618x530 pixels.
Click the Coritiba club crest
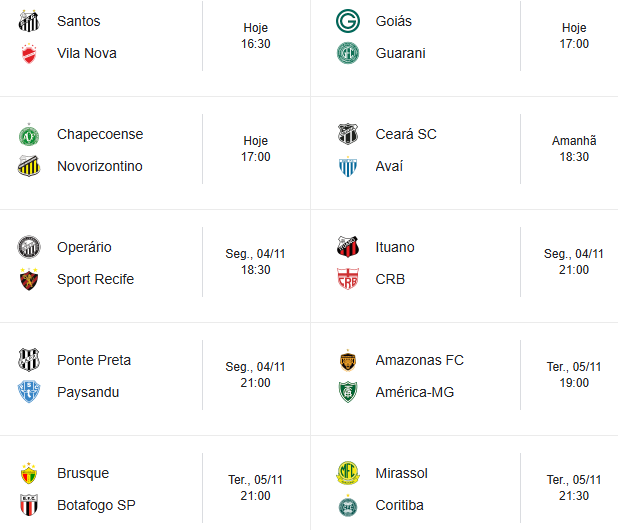[347, 505]
